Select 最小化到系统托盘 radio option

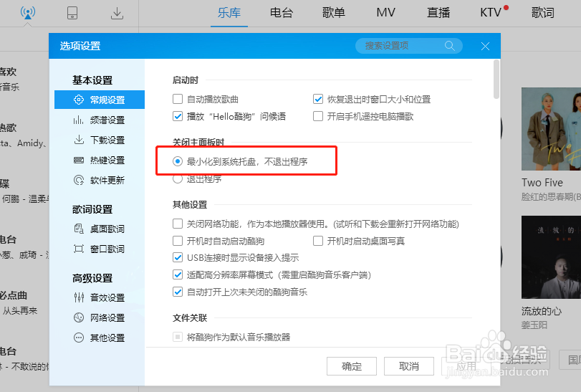tap(178, 161)
